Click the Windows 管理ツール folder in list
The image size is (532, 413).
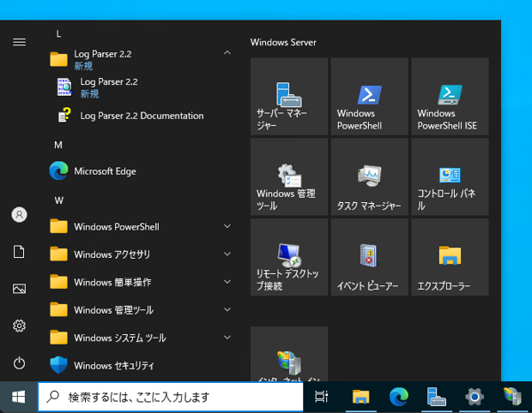(143, 310)
